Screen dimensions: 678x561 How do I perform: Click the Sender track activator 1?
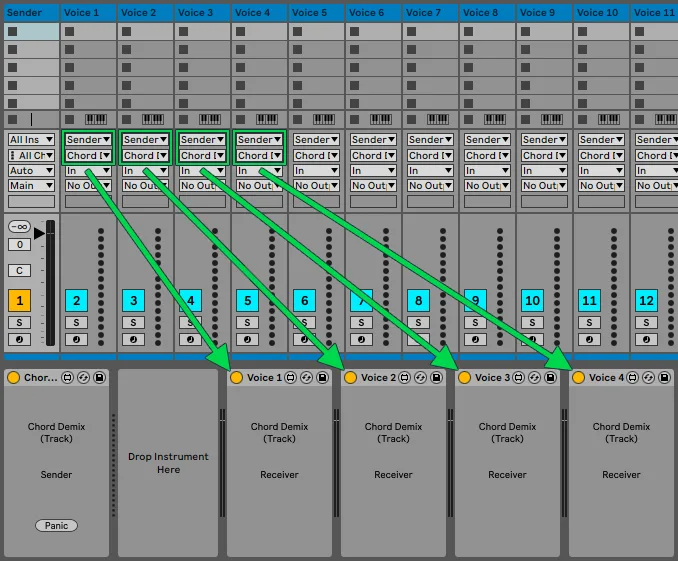(x=19, y=301)
